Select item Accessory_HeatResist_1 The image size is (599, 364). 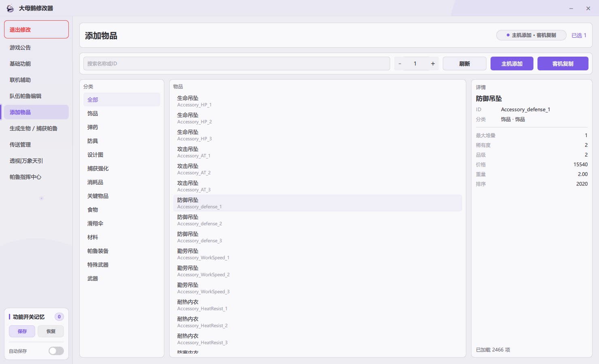click(318, 305)
